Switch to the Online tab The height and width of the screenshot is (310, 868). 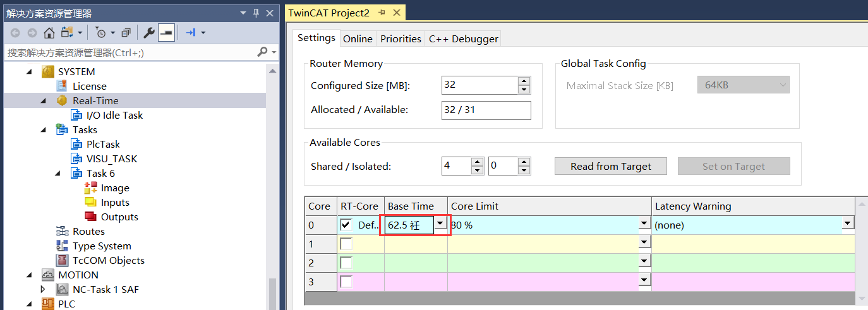(x=358, y=39)
